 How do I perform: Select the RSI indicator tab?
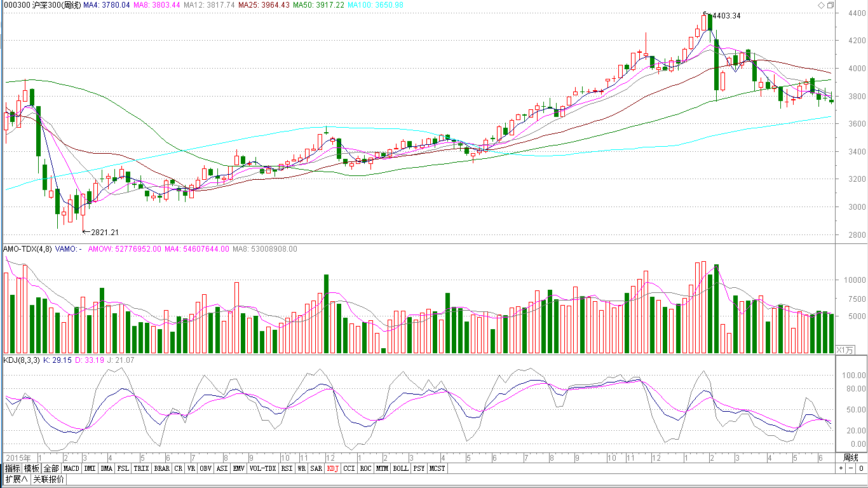click(x=287, y=468)
